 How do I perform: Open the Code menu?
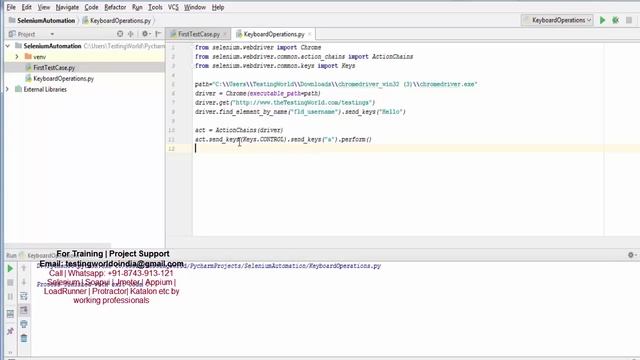91,7
